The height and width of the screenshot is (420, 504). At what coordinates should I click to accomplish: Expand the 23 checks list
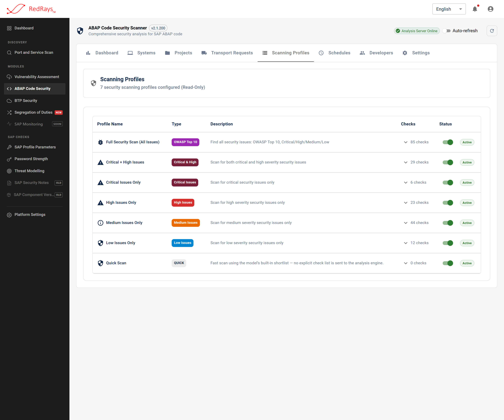click(406, 203)
